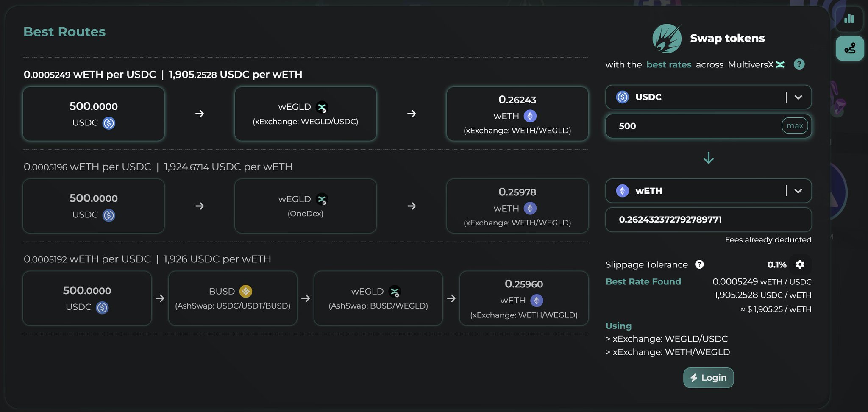This screenshot has height=412, width=868.
Task: Focus the 500 amount input field
Action: (x=708, y=126)
